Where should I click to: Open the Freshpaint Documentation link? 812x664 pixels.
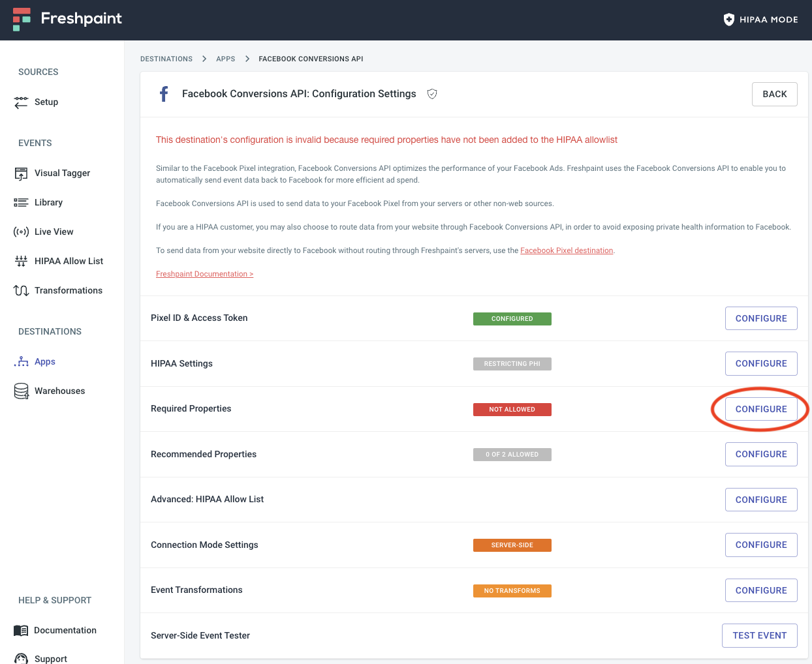204,274
